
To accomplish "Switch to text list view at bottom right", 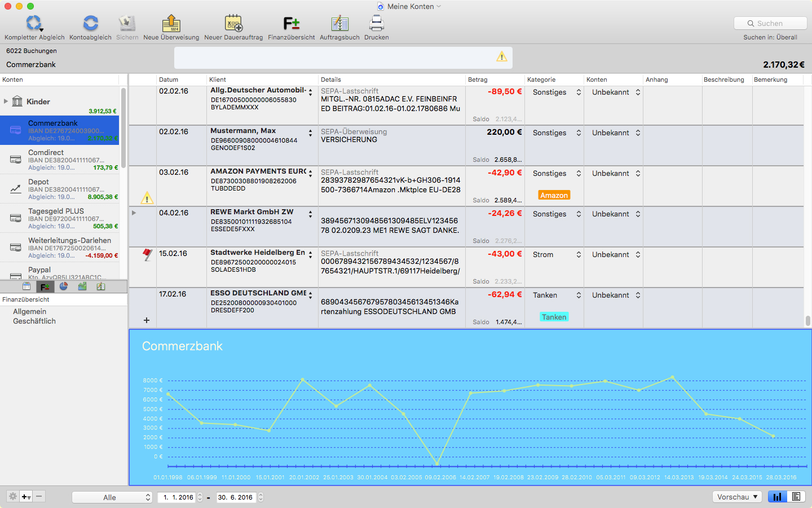I will click(x=796, y=497).
